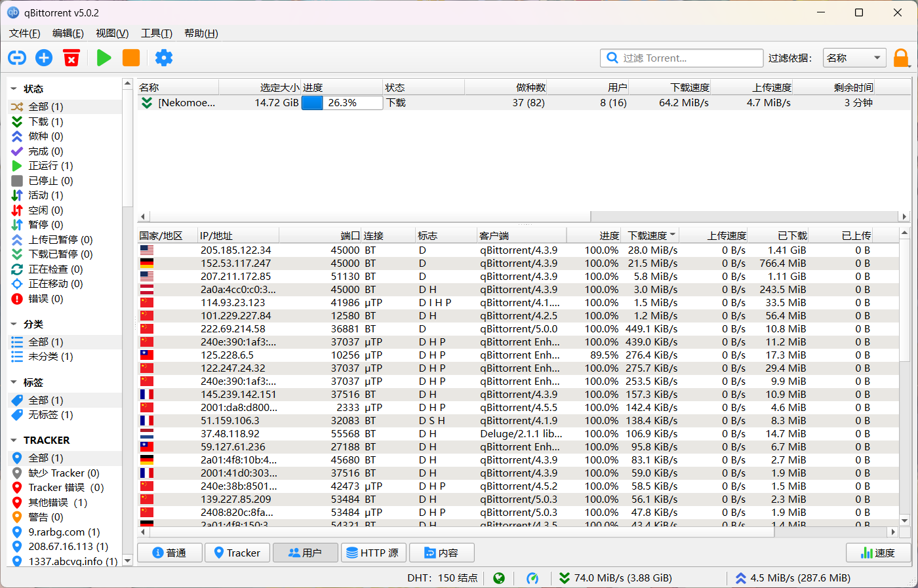Open options via the blue gear icon
918x588 pixels.
pyautogui.click(x=164, y=58)
